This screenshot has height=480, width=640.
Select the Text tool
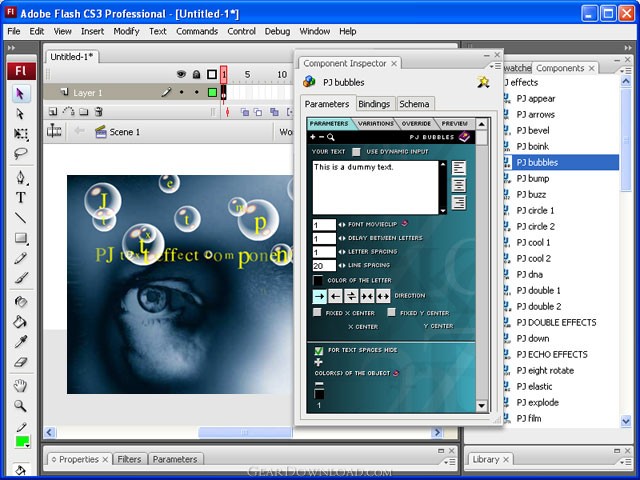pyautogui.click(x=20, y=198)
